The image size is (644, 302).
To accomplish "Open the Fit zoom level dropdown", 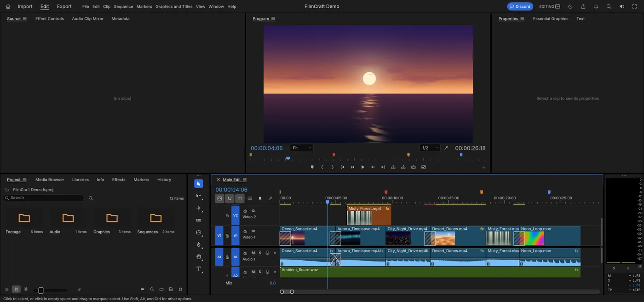I will (x=302, y=148).
